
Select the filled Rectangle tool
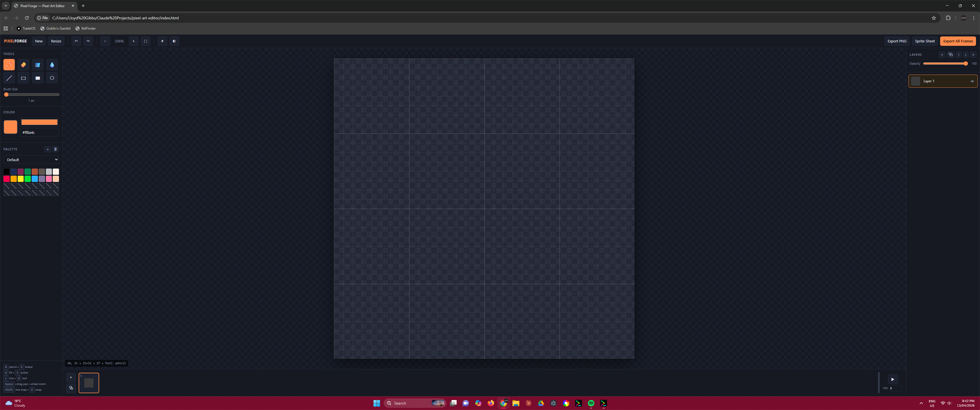coord(38,78)
